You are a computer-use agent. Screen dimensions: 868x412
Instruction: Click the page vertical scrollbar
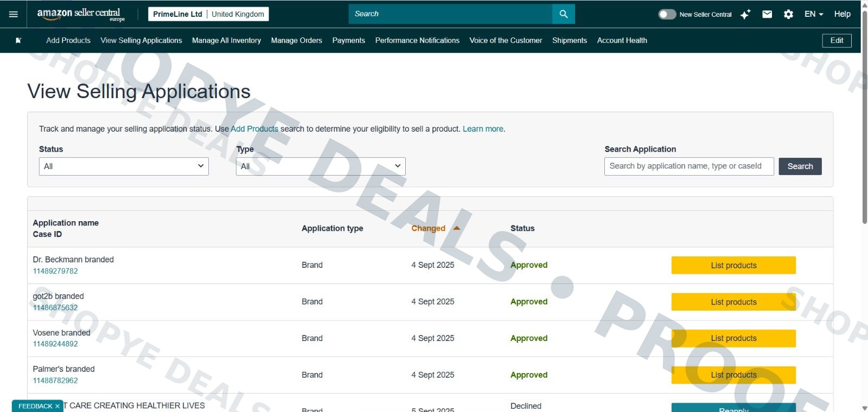[864, 116]
